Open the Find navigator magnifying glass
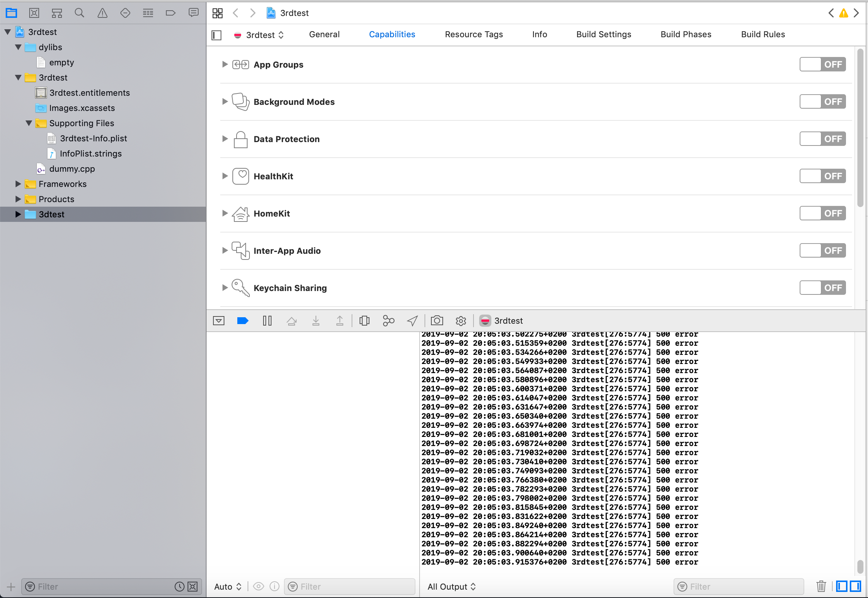This screenshot has width=868, height=598. pyautogui.click(x=79, y=13)
